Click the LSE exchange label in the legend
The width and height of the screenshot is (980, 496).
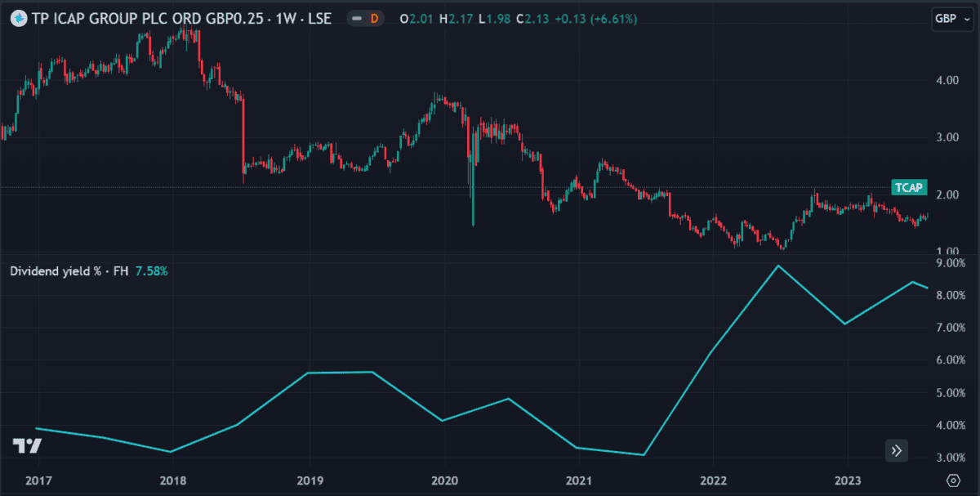(318, 18)
